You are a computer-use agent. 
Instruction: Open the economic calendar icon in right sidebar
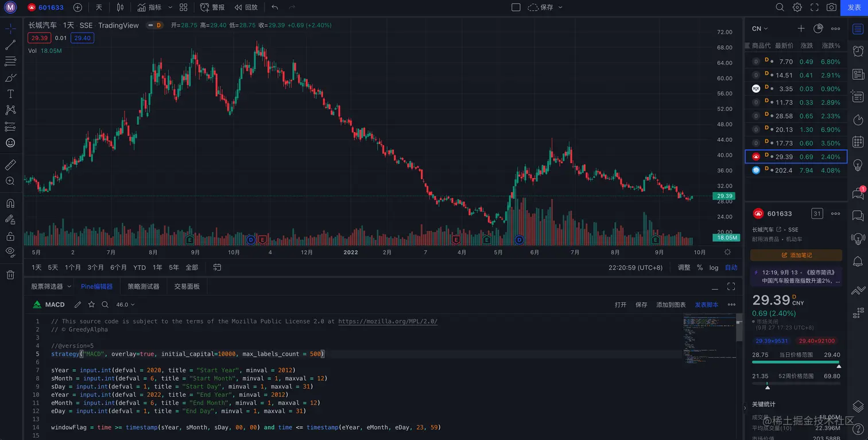(858, 141)
